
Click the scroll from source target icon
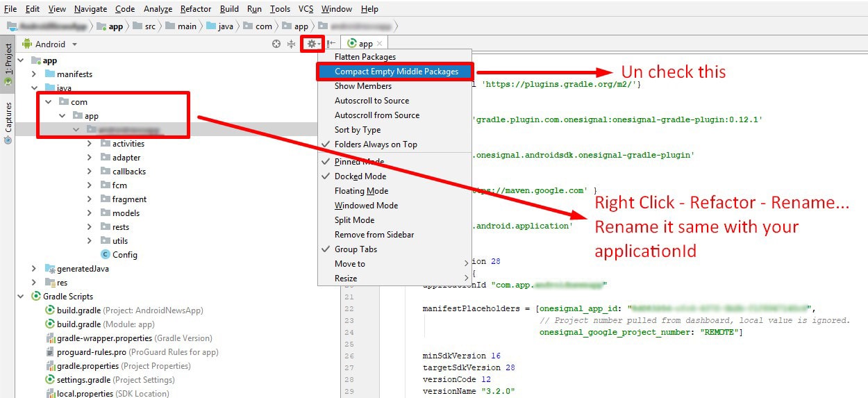point(276,44)
